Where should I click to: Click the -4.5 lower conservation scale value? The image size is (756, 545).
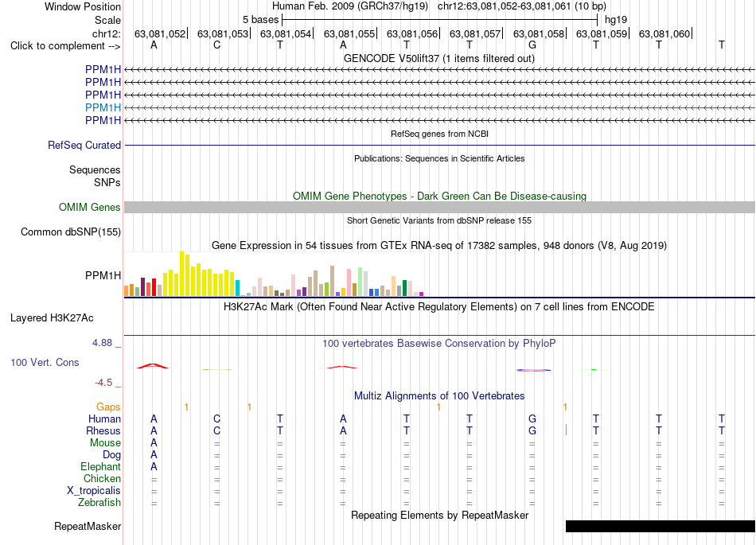(x=103, y=383)
